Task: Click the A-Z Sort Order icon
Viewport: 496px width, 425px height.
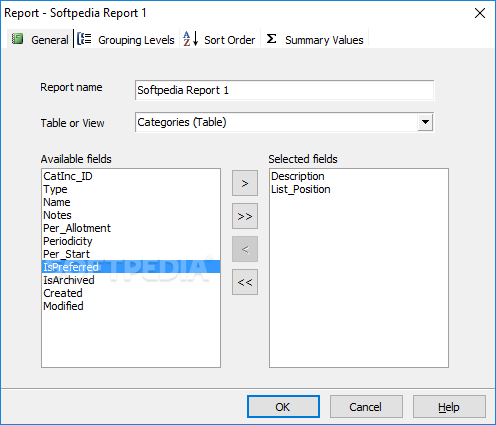Action: coord(191,39)
